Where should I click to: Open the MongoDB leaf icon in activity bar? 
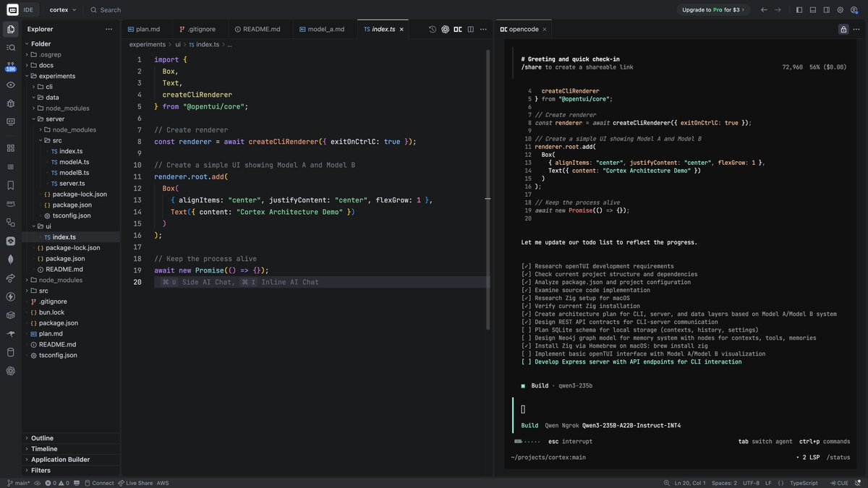click(x=10, y=260)
